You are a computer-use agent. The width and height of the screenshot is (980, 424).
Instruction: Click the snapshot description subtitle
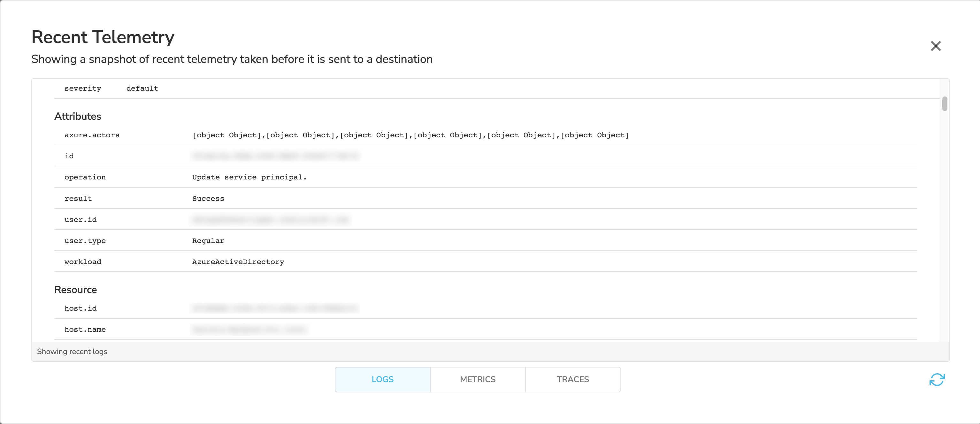tap(232, 59)
